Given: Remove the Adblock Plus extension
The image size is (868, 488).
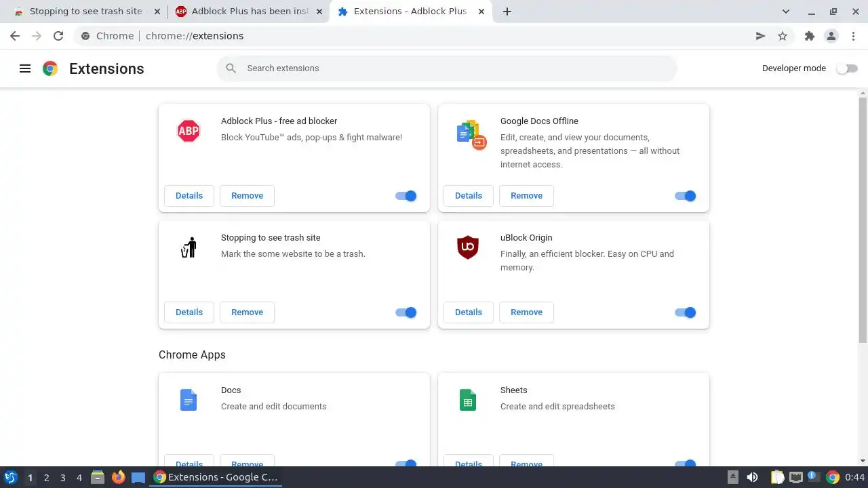Looking at the screenshot, I should pos(247,196).
